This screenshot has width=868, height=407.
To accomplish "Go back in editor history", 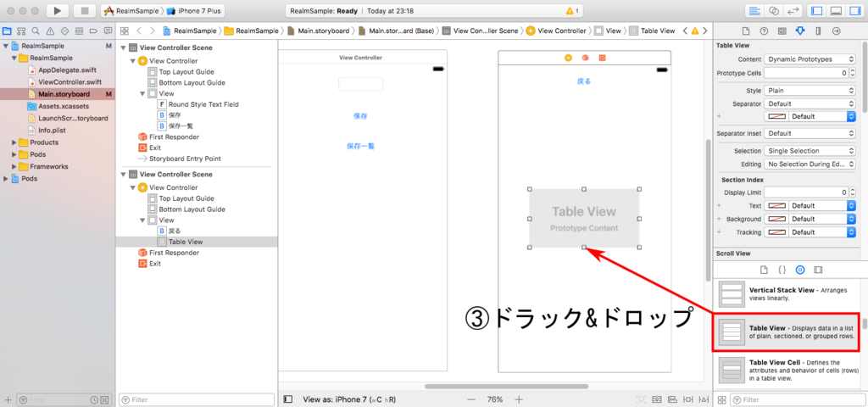I will click(139, 31).
